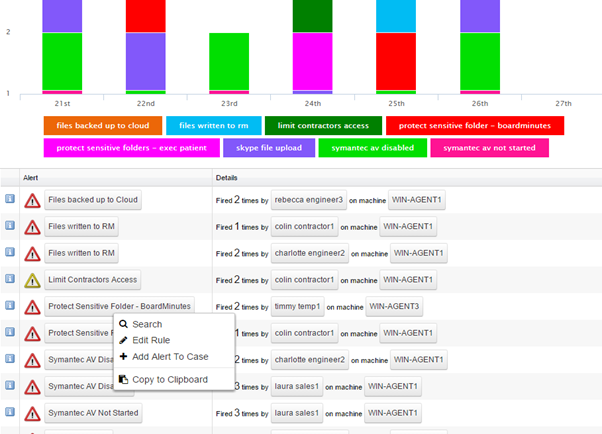The image size is (602, 434).
Task: Click the info icon in the Limit Contractors Access row
Action: (9, 279)
